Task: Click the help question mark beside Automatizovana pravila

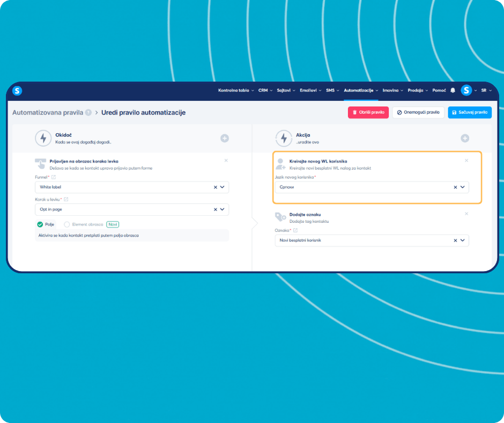Action: tap(88, 113)
